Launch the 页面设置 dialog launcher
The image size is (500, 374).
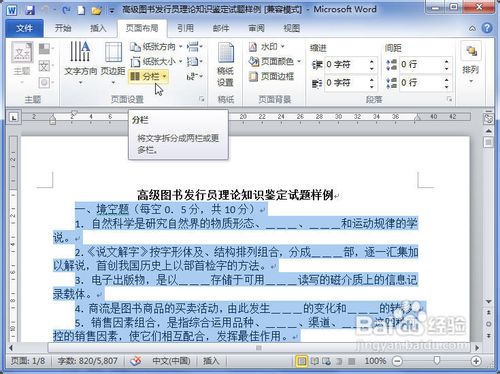(201, 99)
